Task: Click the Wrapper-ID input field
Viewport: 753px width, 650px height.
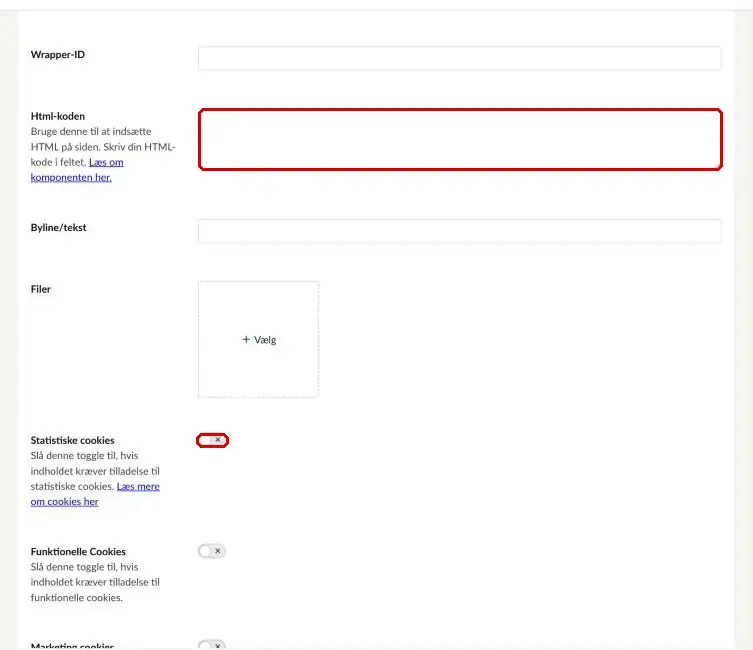Action: 459,59
